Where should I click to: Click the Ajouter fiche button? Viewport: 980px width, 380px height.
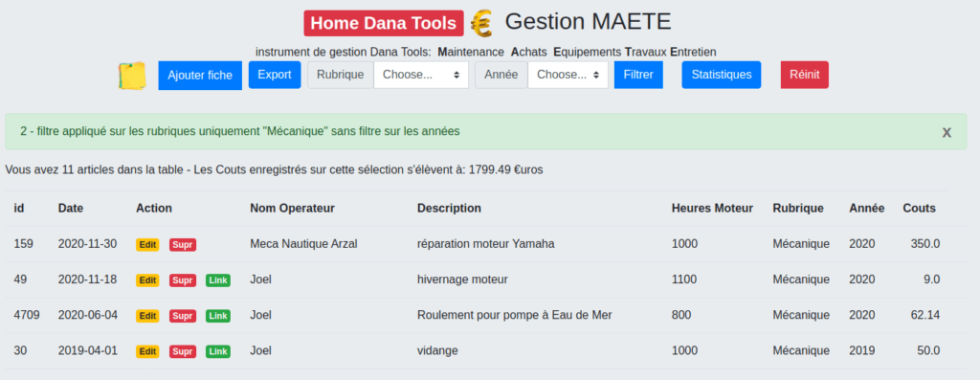click(200, 76)
